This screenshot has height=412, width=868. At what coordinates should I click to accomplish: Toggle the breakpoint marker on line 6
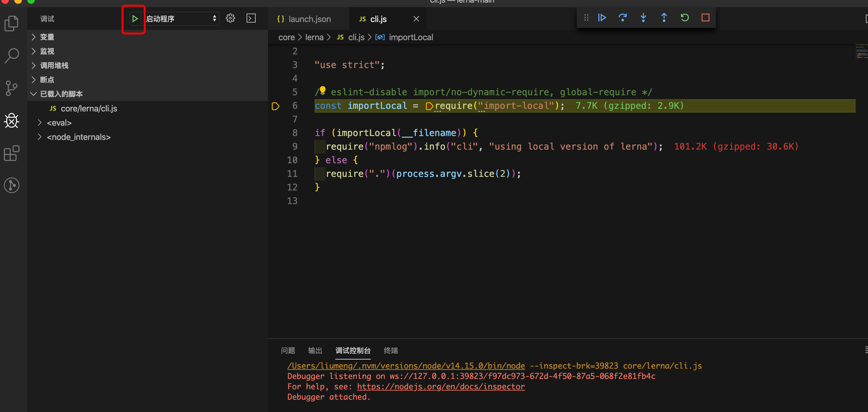tap(275, 106)
